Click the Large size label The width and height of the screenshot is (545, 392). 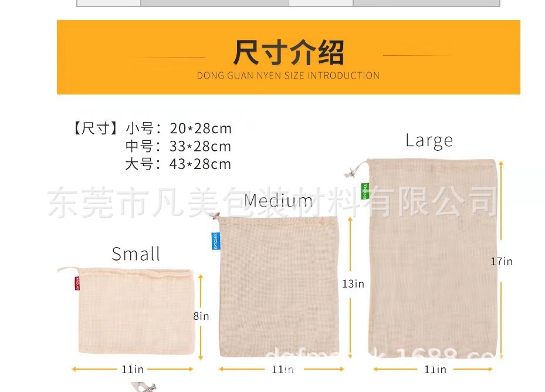coord(430,140)
